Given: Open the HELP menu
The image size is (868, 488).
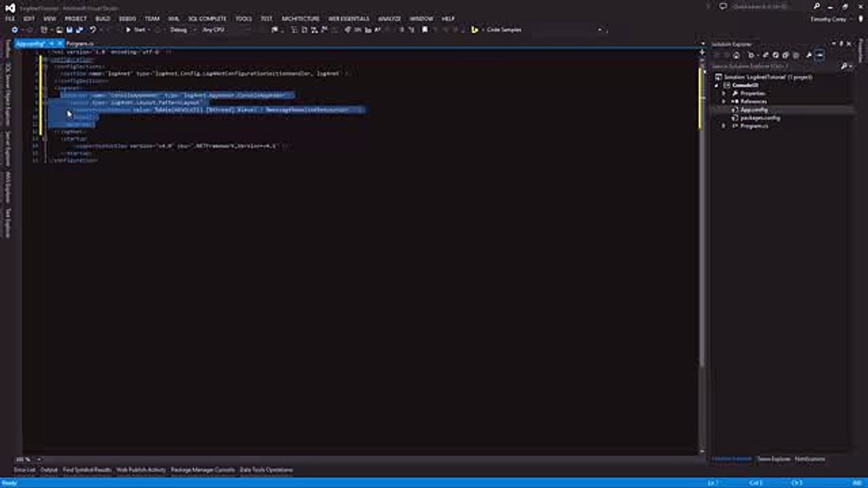Looking at the screenshot, I should (448, 19).
